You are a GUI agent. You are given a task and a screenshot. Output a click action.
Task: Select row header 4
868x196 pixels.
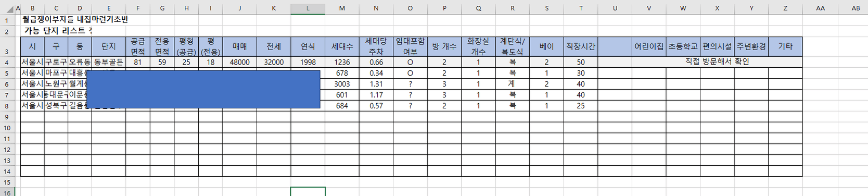[x=7, y=62]
